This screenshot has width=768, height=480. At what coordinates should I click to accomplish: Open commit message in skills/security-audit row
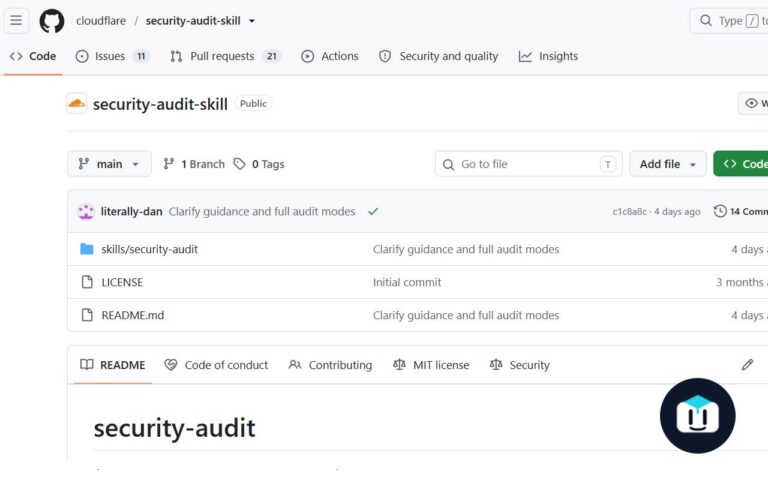point(466,249)
